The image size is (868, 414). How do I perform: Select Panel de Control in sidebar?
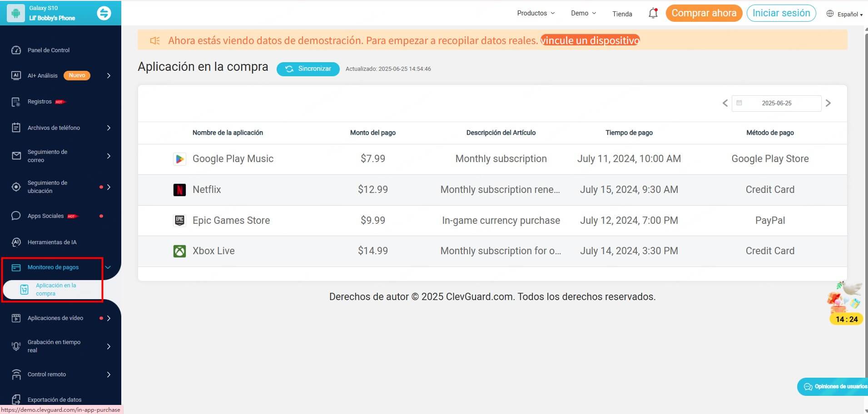tap(49, 50)
